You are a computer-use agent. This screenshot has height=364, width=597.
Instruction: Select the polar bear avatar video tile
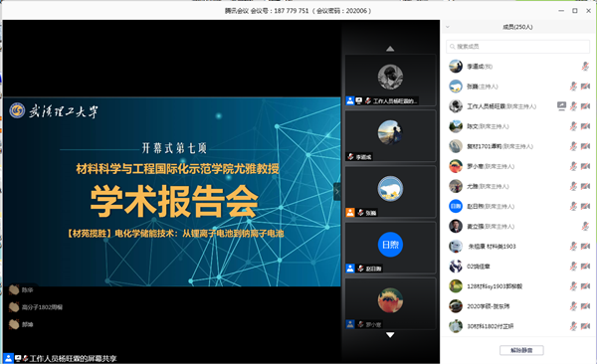[x=390, y=191]
